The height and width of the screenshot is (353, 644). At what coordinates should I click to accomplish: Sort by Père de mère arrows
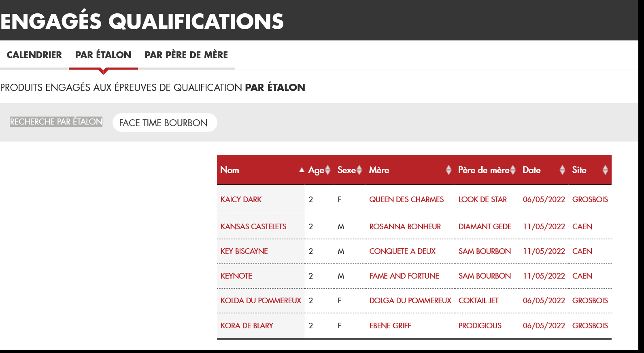[x=513, y=170]
